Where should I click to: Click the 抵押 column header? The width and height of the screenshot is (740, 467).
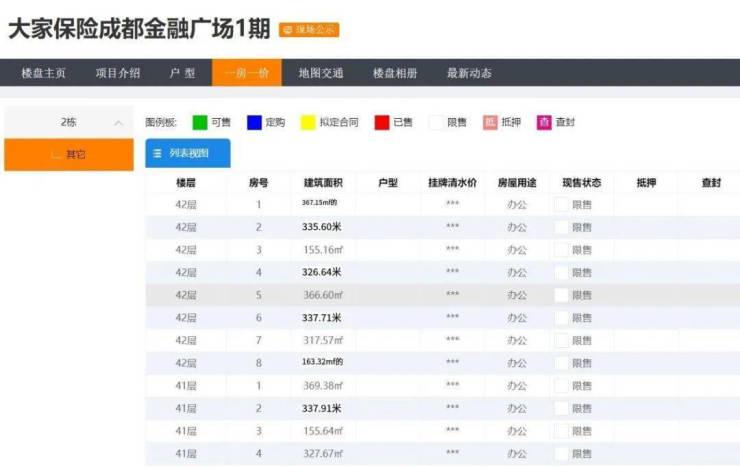(647, 183)
